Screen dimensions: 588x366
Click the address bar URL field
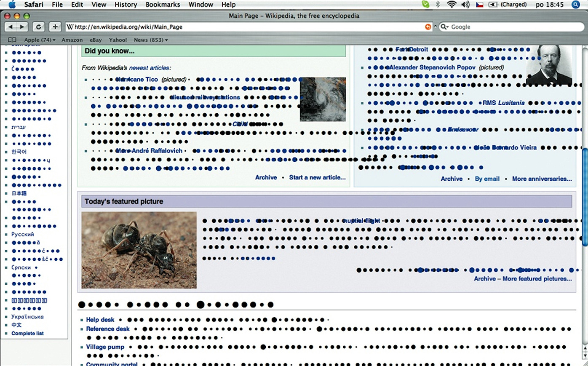pyautogui.click(x=249, y=27)
